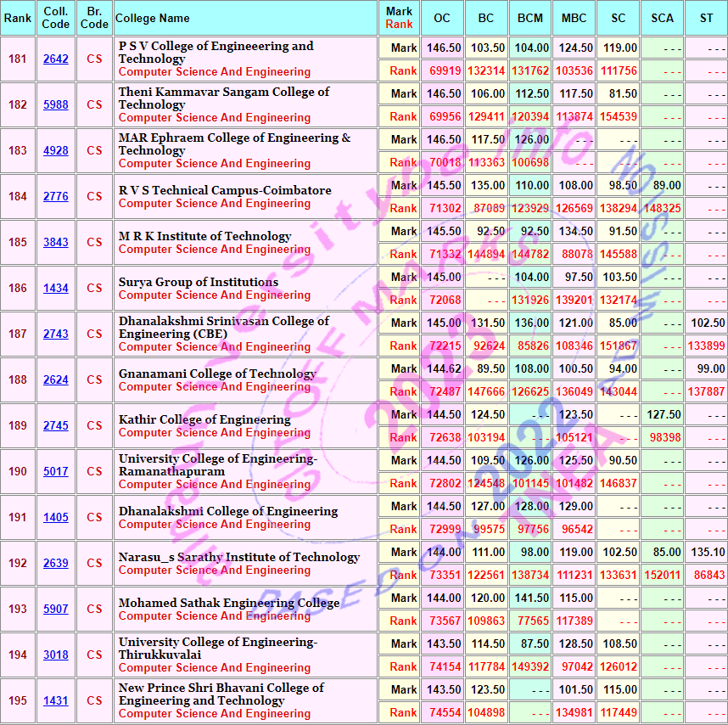Open college code 1431 link
This screenshot has height=725, width=728.
(56, 701)
